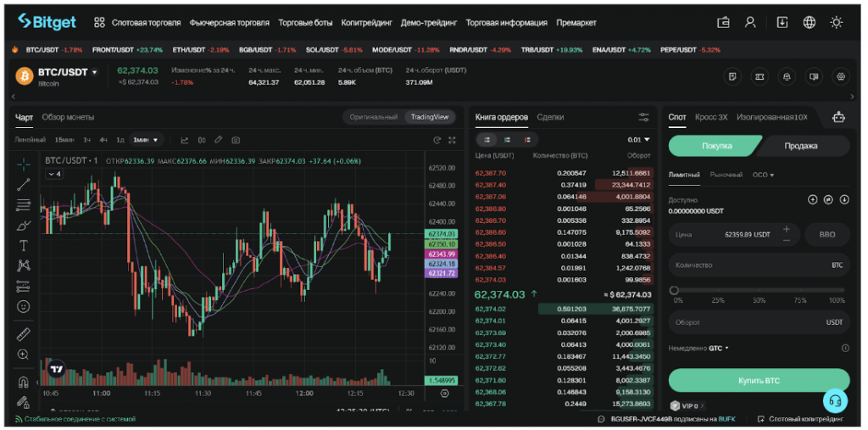Open the trading bot robot icon

pos(838,117)
